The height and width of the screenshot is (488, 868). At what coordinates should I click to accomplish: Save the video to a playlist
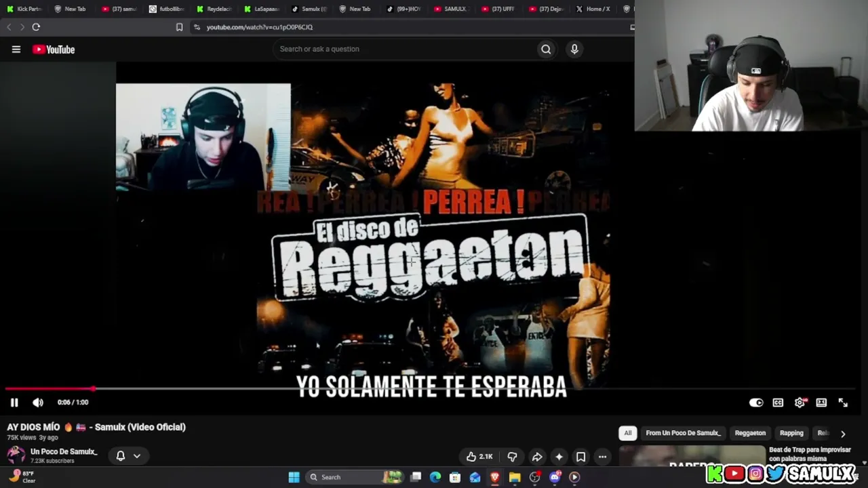click(580, 457)
